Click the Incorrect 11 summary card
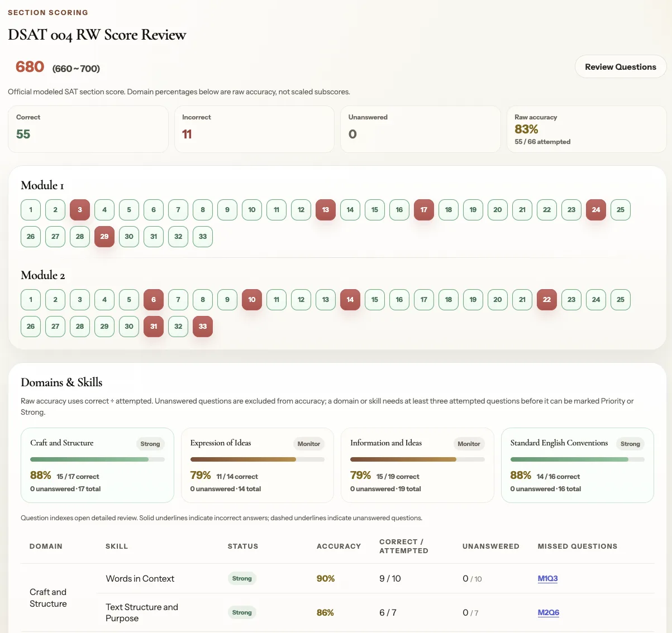Screen dimensions: 672x633 [254, 130]
